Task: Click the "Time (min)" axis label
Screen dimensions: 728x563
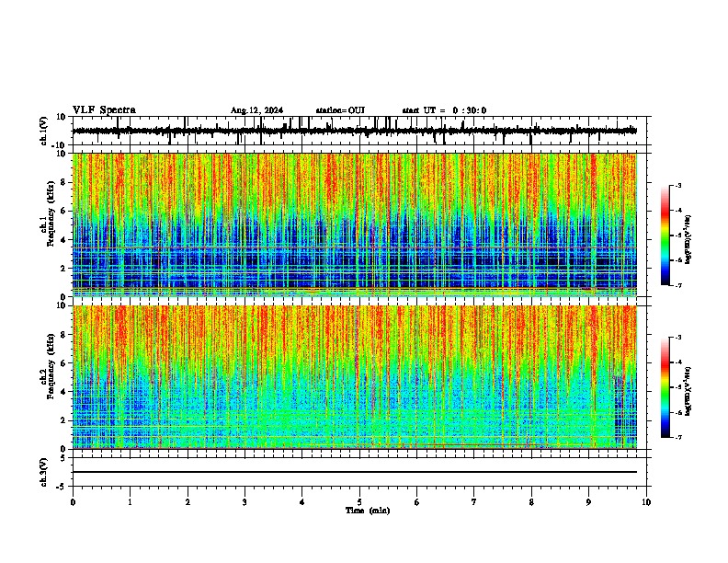Action: click(368, 511)
